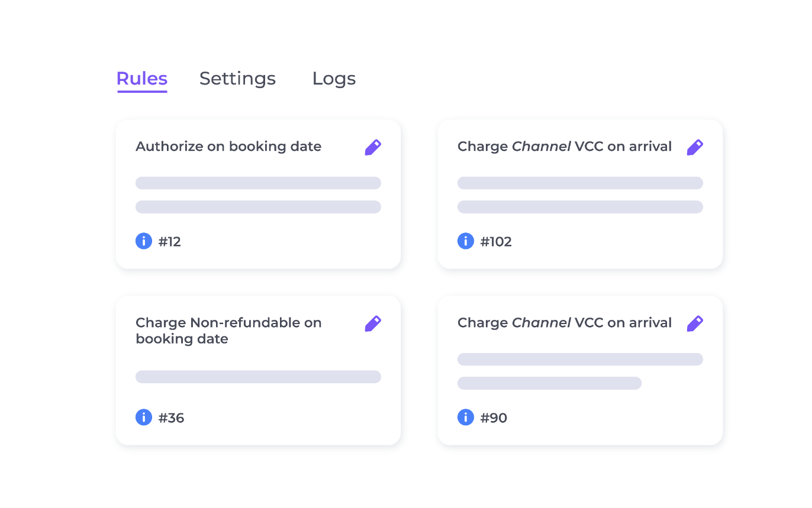Open the info icon next to #90

click(466, 418)
